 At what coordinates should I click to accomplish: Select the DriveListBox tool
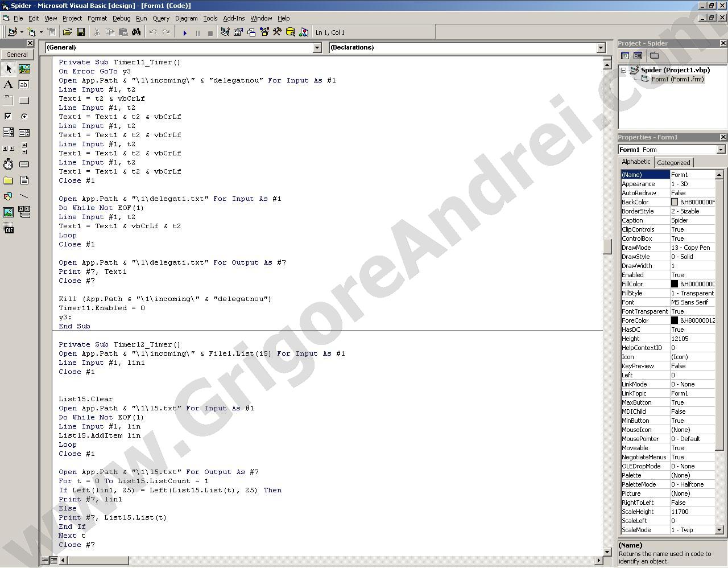click(24, 164)
